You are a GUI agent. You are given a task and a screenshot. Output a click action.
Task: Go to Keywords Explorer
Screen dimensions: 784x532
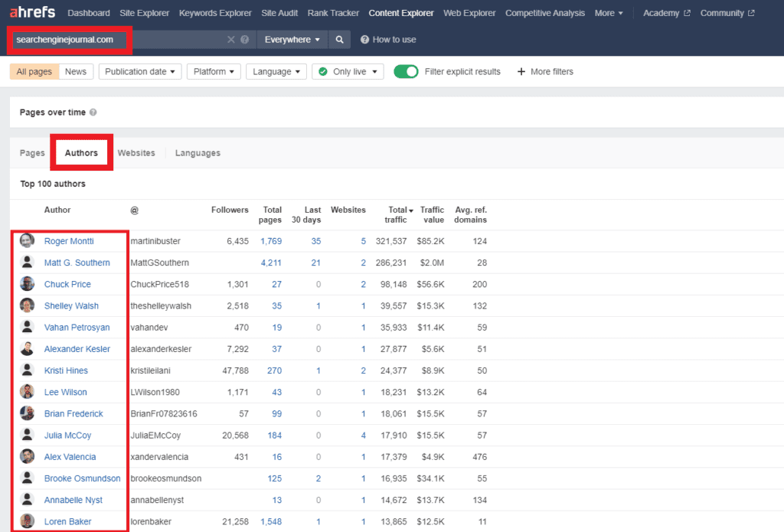215,13
